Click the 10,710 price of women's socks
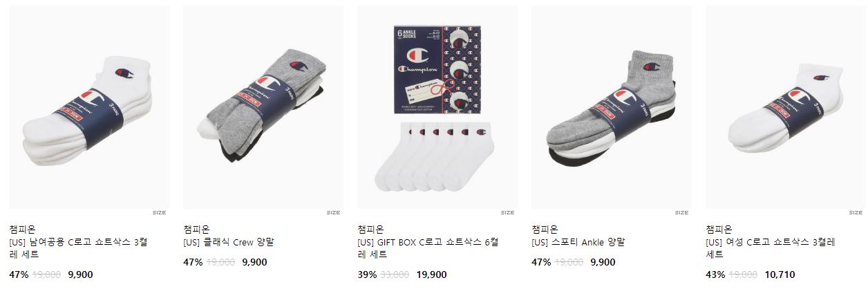The height and width of the screenshot is (298, 868). (x=780, y=274)
